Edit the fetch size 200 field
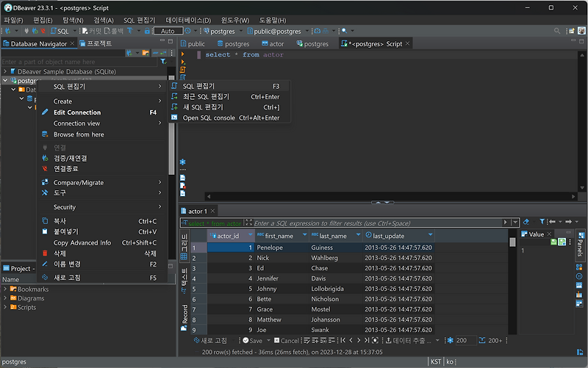The image size is (588, 368). (x=465, y=340)
